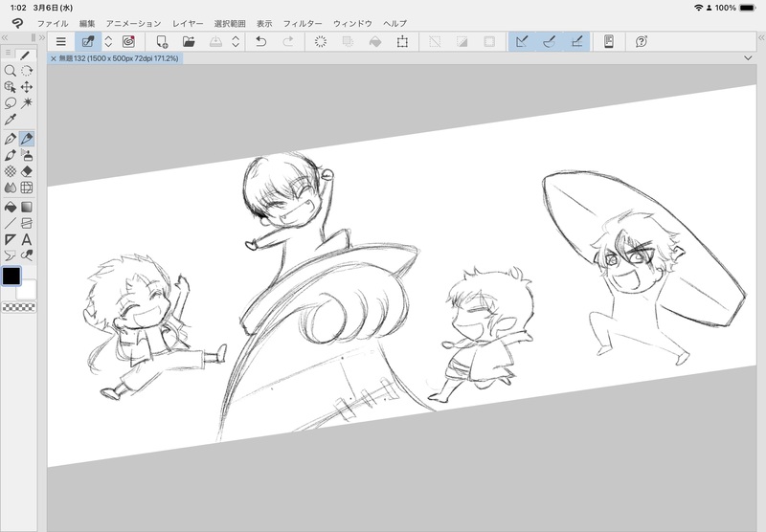Toggle snap to ruler
This screenshot has height=532, width=766.
(522, 42)
